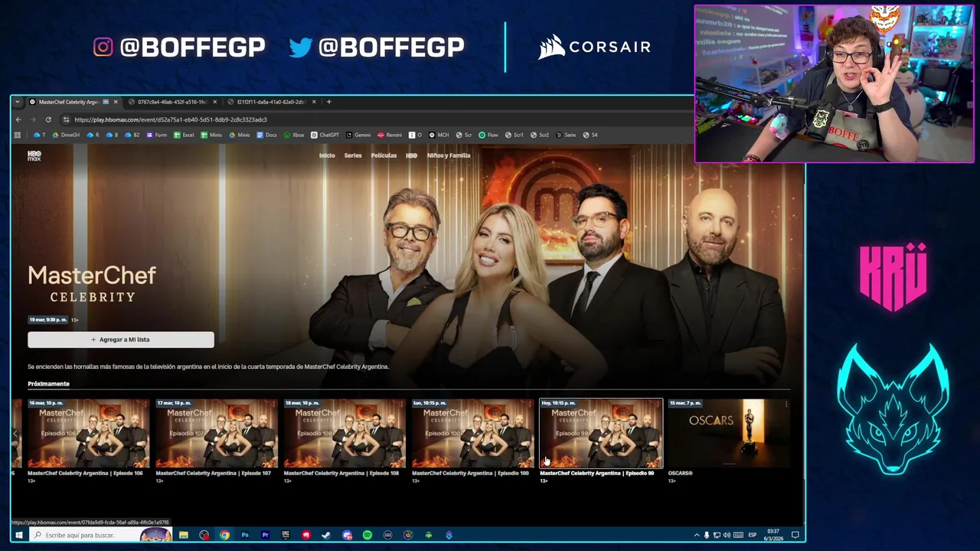Open the Episodio 107 title link
This screenshot has height=551, width=980.
coord(214,473)
